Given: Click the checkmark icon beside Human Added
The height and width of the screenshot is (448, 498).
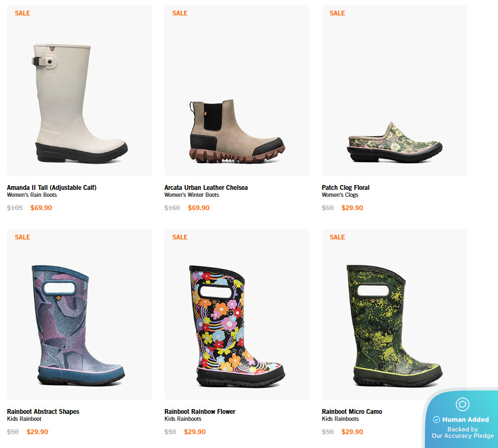Looking at the screenshot, I should 437,419.
